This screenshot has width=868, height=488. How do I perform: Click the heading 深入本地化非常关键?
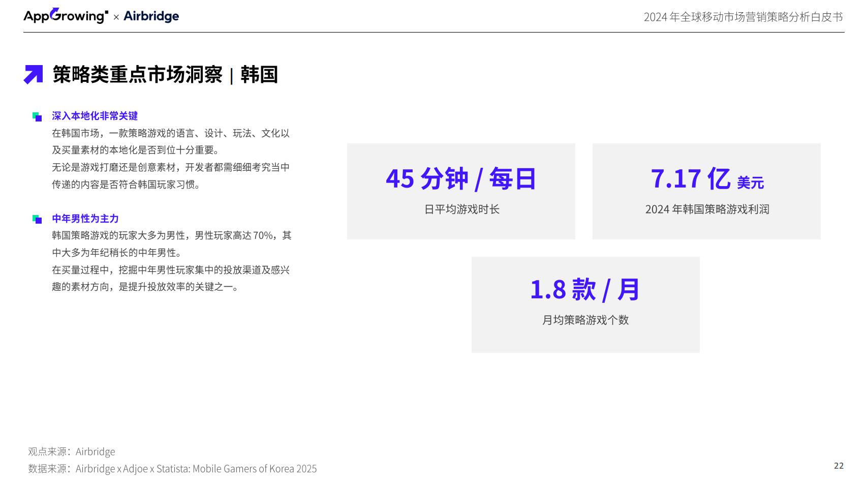tap(95, 116)
